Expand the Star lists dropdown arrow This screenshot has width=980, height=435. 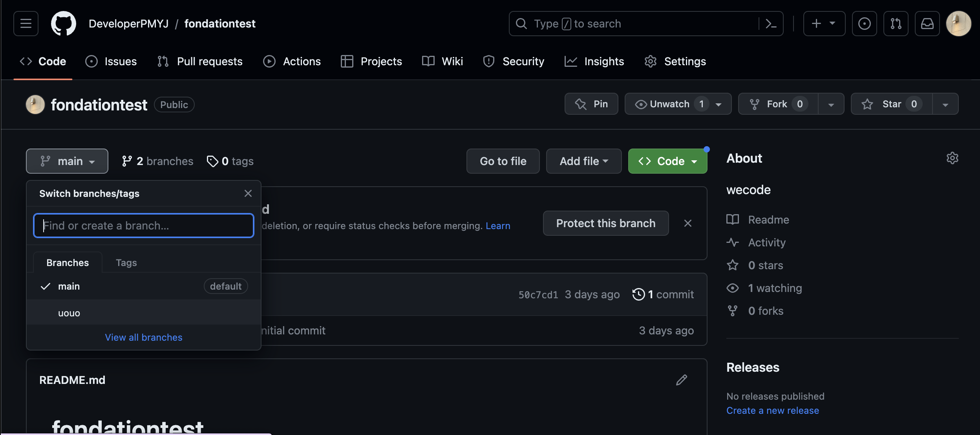coord(945,104)
